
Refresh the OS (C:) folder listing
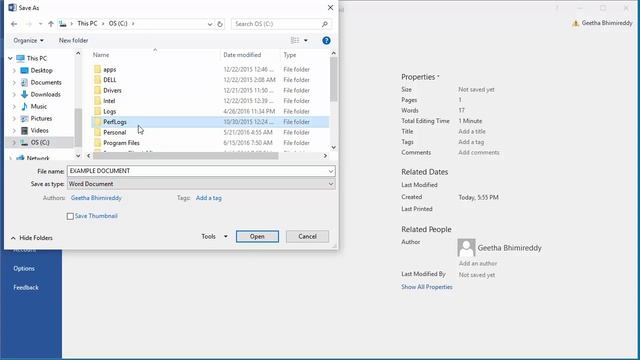[x=220, y=24]
